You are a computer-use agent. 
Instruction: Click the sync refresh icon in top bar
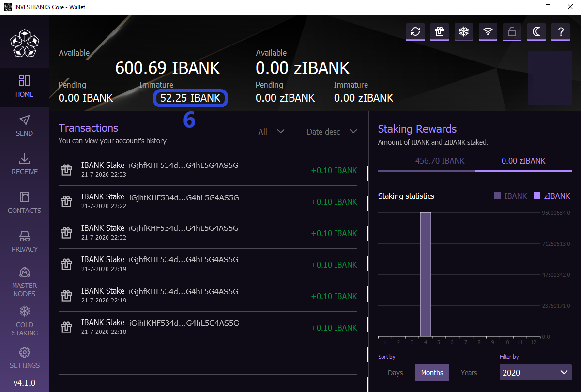click(x=415, y=32)
